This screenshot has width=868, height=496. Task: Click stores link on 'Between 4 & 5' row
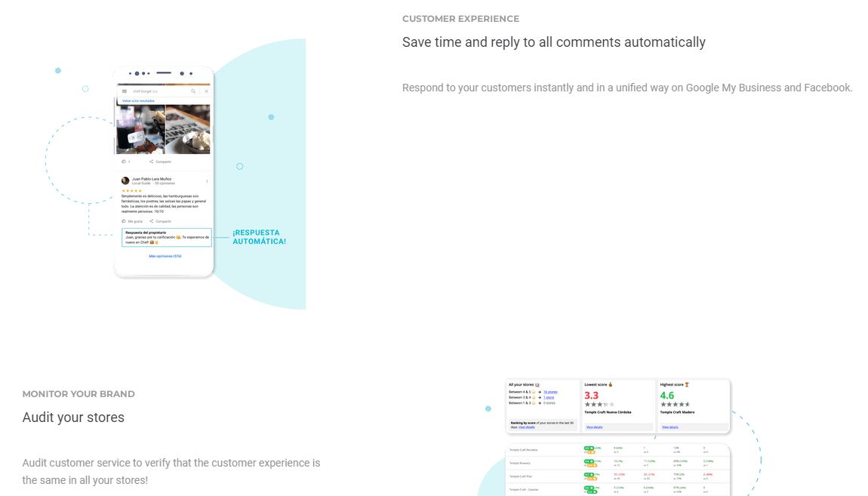(550, 392)
